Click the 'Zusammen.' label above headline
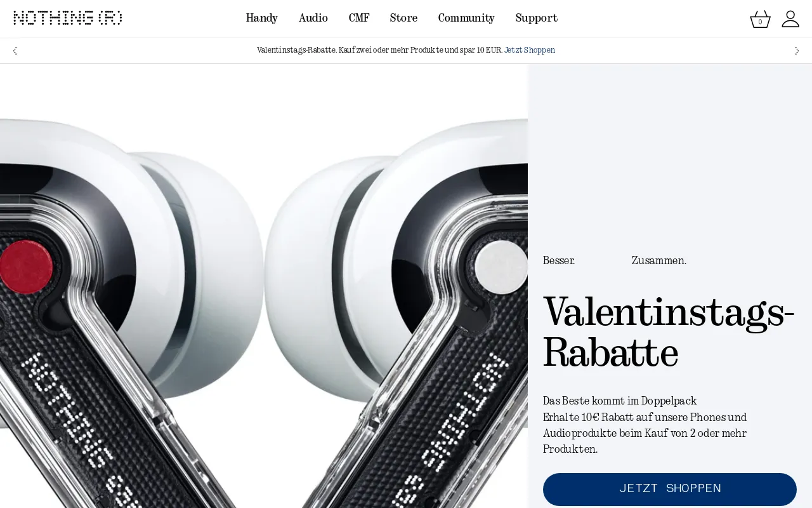812x508 pixels. click(x=659, y=260)
